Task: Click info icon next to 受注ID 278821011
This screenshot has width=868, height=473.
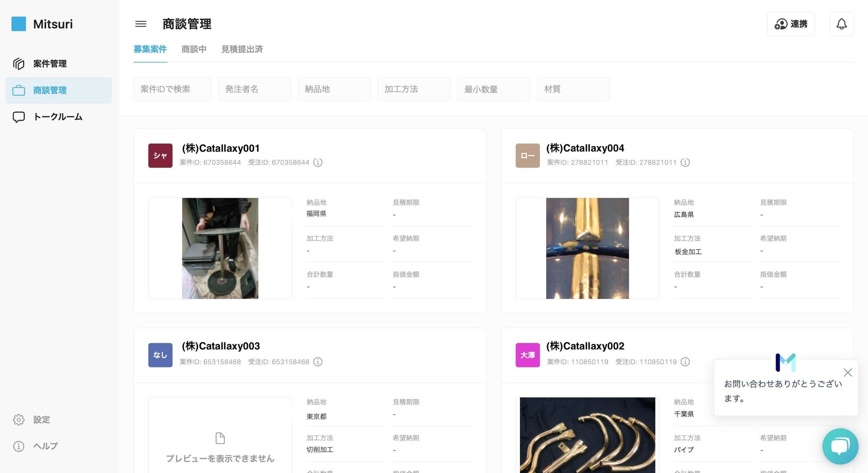Action: click(x=685, y=163)
